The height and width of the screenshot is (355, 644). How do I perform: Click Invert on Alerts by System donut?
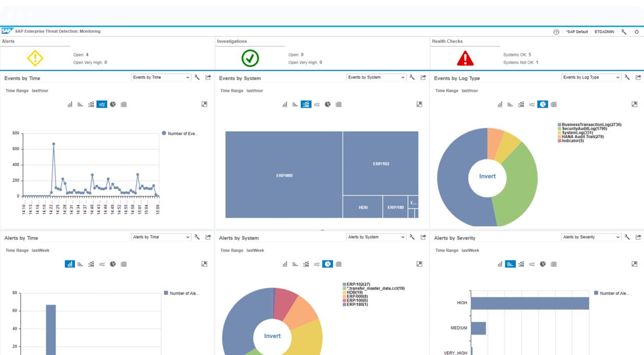[272, 336]
